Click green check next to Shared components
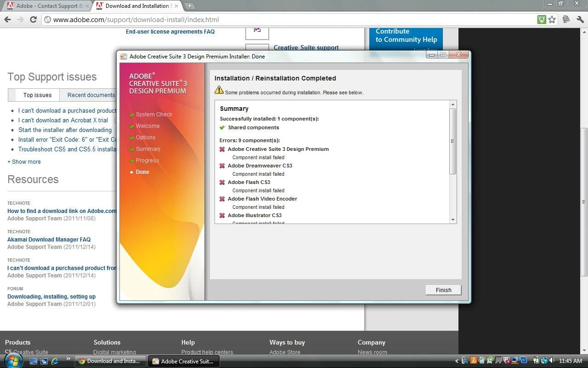588x368 pixels. pos(222,127)
